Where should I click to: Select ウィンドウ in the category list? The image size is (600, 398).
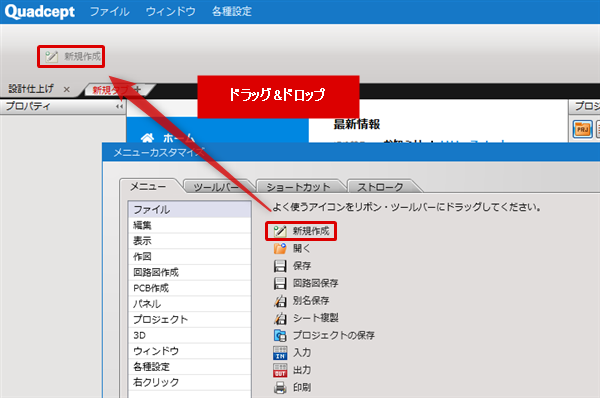tap(190, 351)
